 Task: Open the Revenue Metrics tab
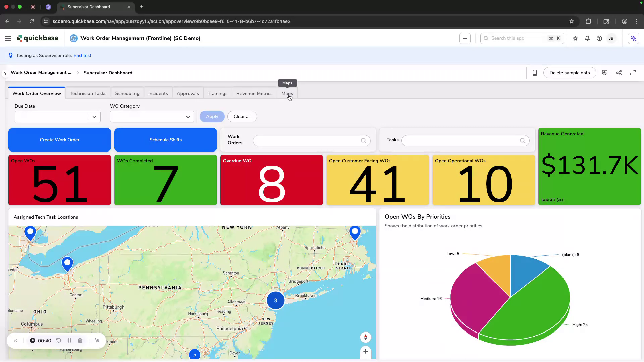(254, 93)
